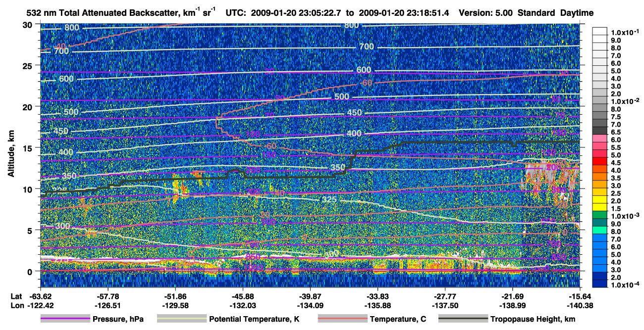Click the 15 altitude tick label
Screen dimensions: 644x330
[28, 147]
